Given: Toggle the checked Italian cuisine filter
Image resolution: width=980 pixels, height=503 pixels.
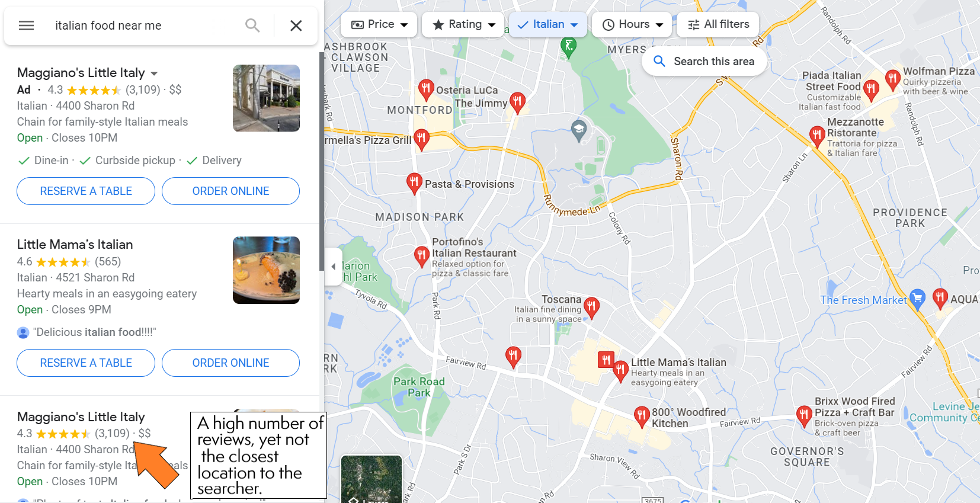Looking at the screenshot, I should tap(548, 24).
